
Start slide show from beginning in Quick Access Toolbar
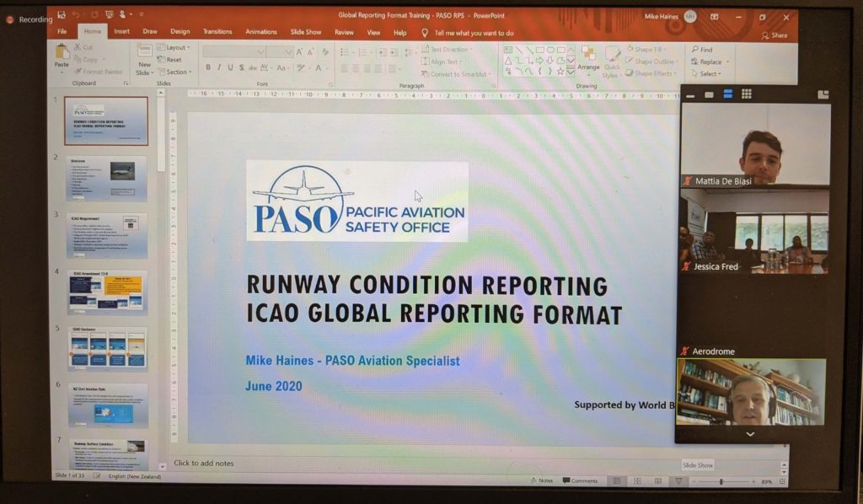coord(110,15)
